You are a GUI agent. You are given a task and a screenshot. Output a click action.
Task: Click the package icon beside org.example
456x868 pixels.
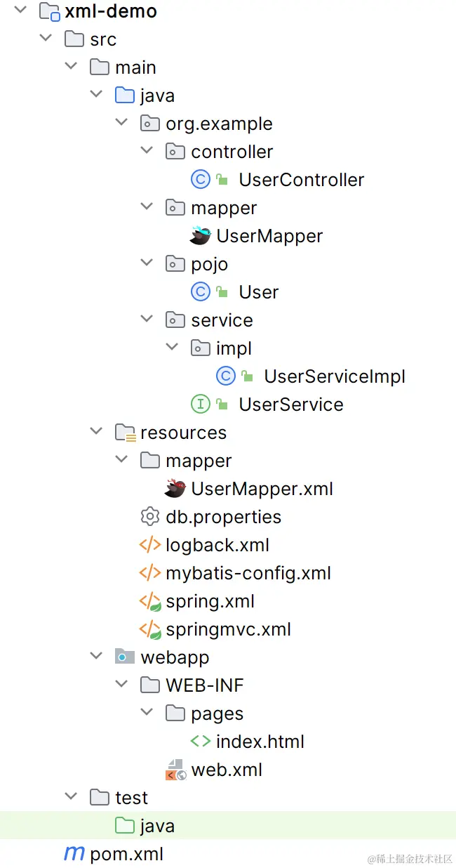149,123
